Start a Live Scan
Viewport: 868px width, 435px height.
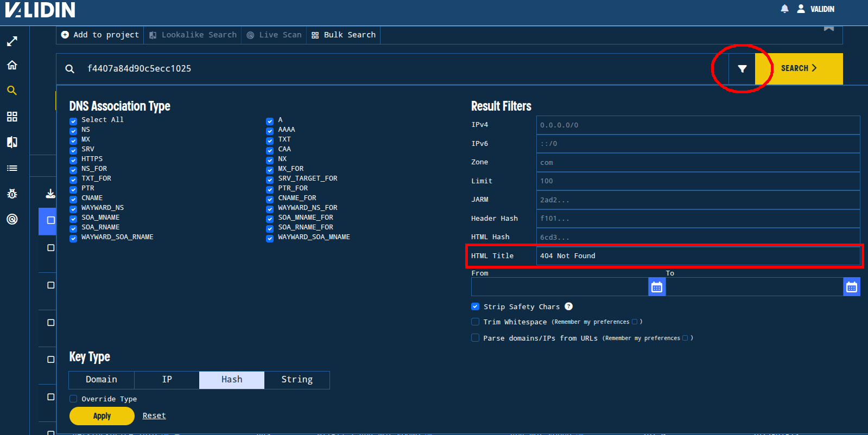(274, 35)
